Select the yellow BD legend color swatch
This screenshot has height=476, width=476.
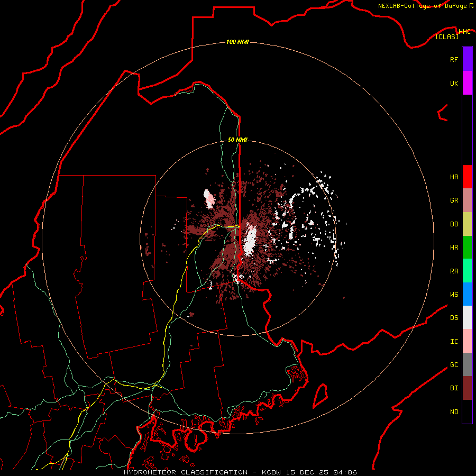pos(467,224)
